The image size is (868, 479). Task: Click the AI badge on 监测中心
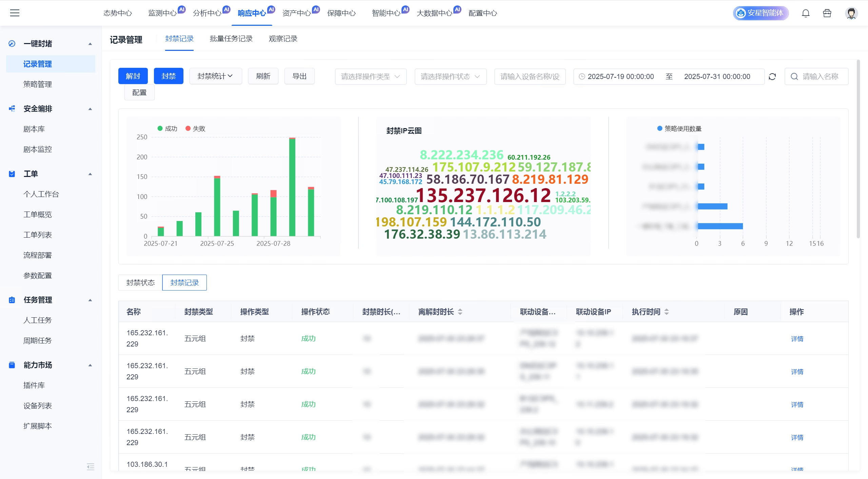click(182, 9)
